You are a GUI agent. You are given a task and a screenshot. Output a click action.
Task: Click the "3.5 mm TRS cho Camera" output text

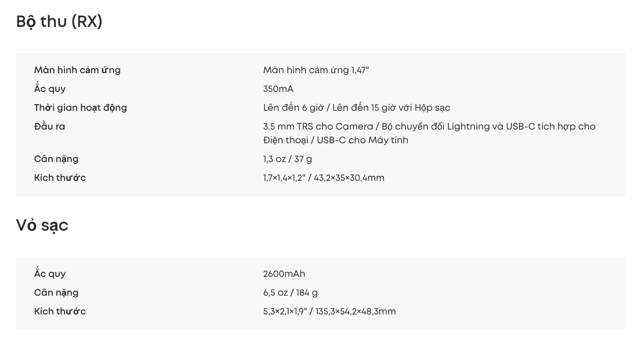tap(318, 126)
